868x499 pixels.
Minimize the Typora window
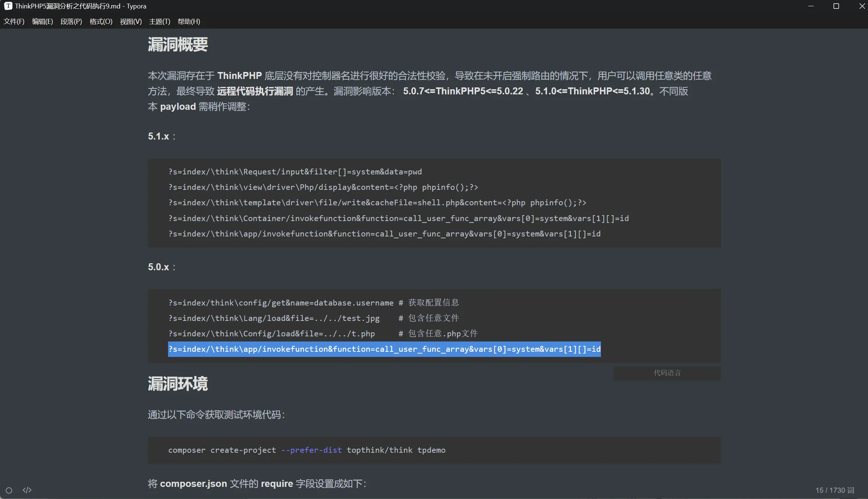(811, 6)
